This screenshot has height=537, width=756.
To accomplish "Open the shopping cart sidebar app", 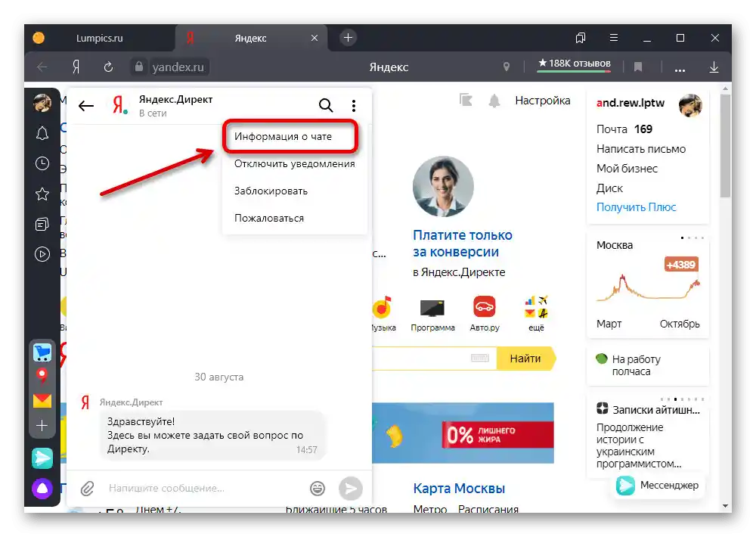I will pos(42,352).
